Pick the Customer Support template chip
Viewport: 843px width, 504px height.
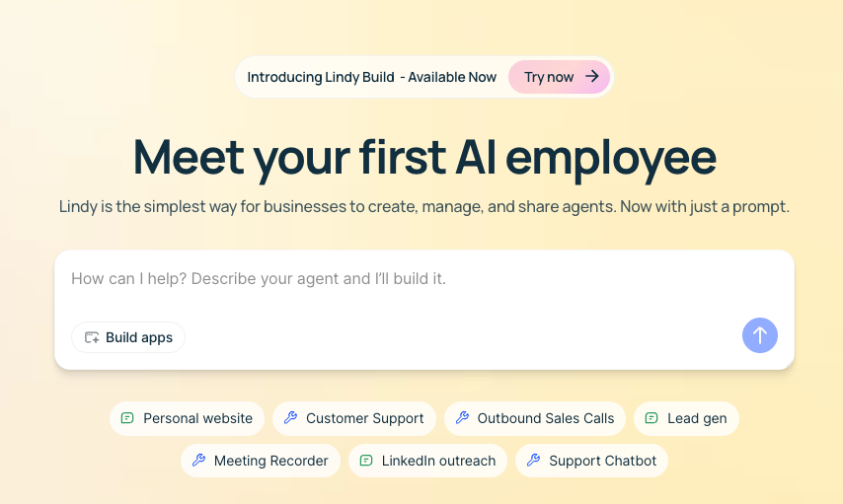[354, 418]
